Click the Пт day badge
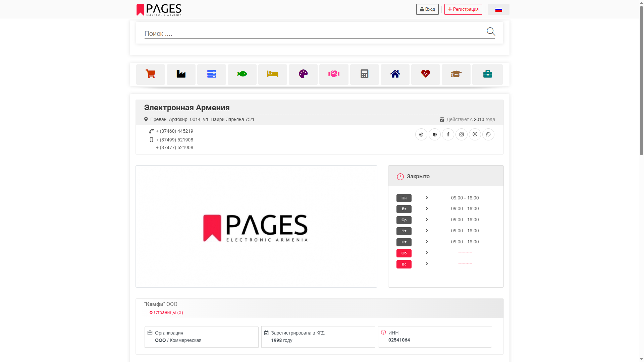 point(404,242)
